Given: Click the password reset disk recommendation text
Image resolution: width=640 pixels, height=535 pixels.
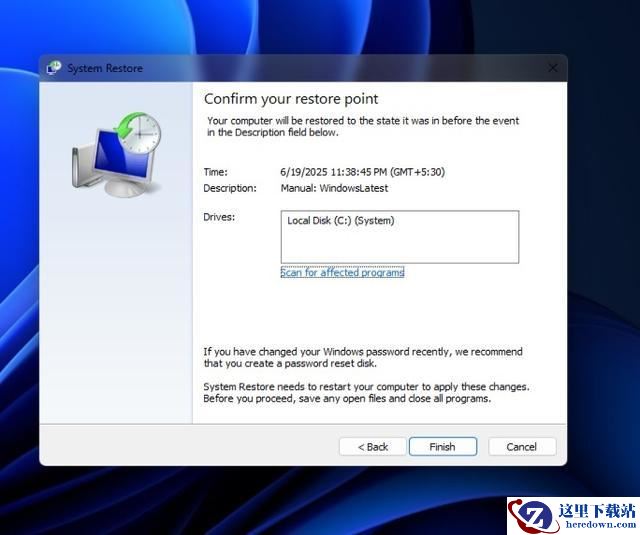Looking at the screenshot, I should click(x=363, y=357).
